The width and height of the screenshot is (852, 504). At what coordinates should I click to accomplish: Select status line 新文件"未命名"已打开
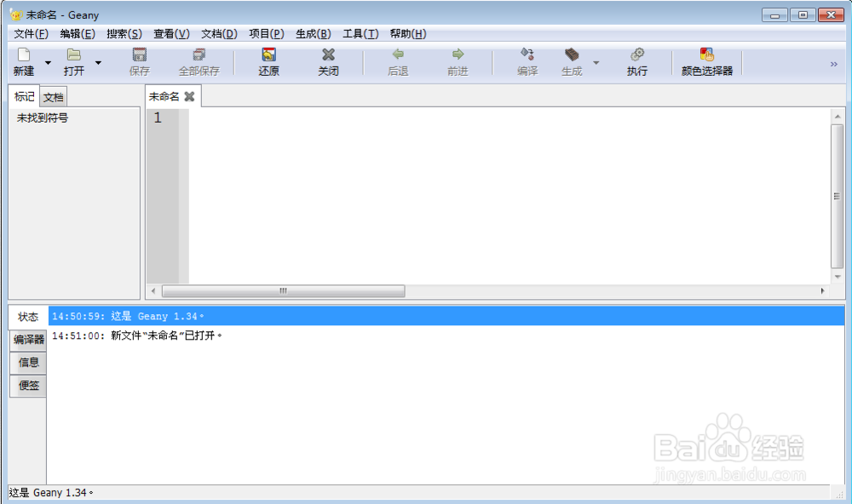click(x=446, y=335)
